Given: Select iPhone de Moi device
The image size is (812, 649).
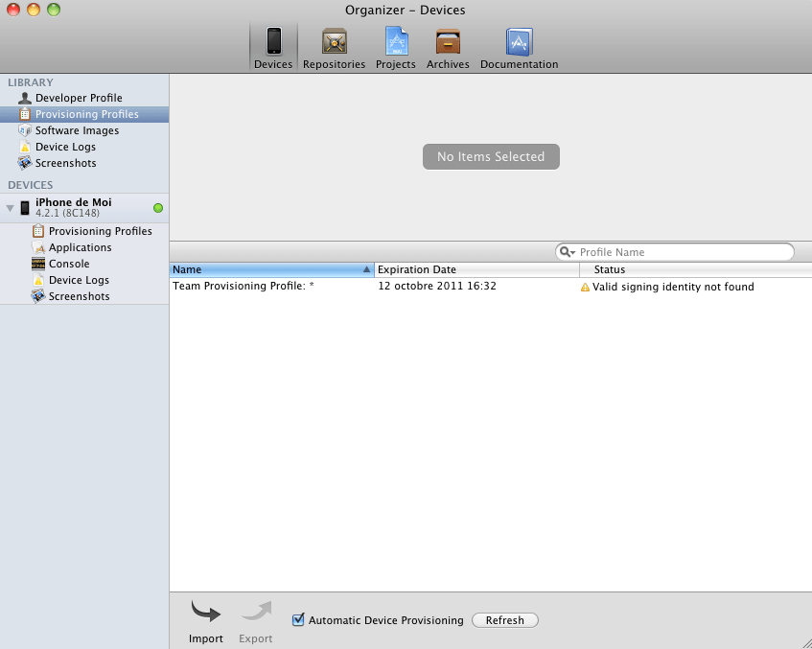Looking at the screenshot, I should pyautogui.click(x=84, y=208).
